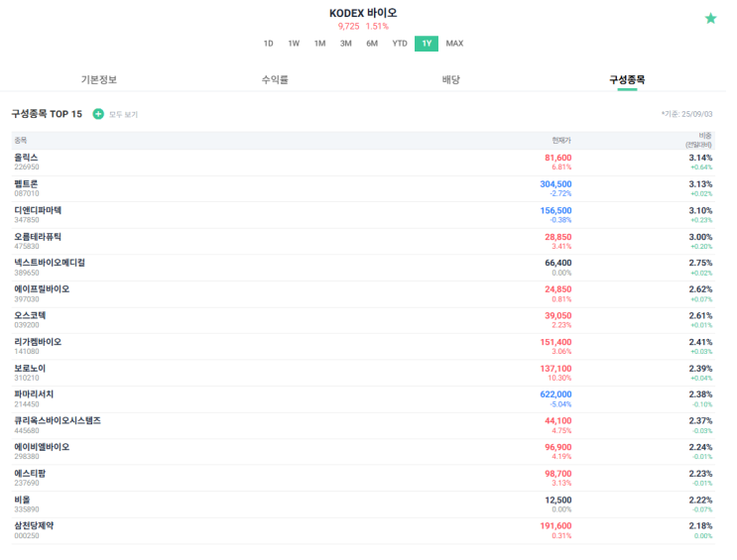Open the 디앤디파마텍 stock row
This screenshot has width=737, height=560.
point(363,215)
